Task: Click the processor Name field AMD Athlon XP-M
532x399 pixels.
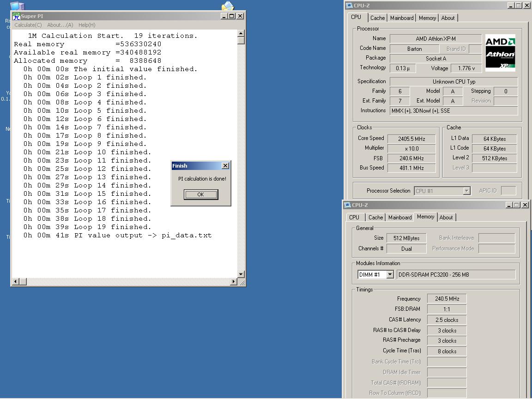Action: (435, 39)
